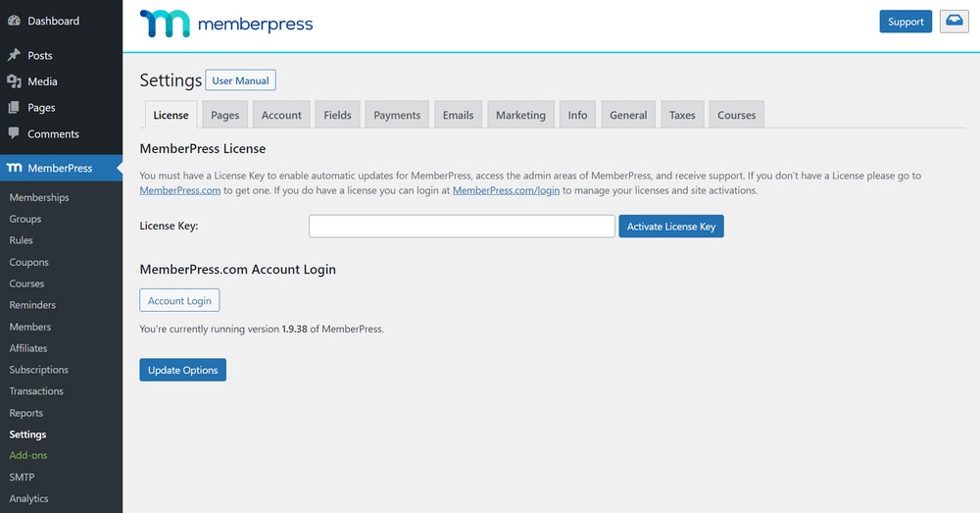Switch to the License tab
980x513 pixels.
pos(171,115)
